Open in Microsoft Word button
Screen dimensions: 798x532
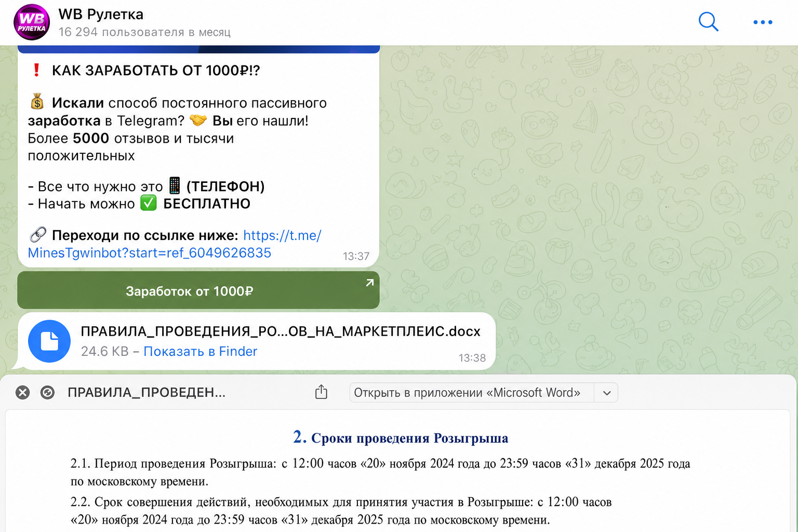(x=472, y=393)
